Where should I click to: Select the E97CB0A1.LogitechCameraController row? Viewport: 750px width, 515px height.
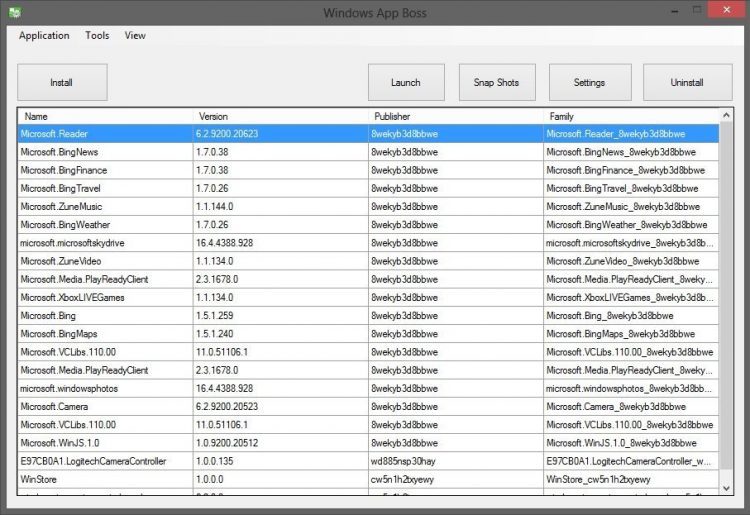click(368, 461)
